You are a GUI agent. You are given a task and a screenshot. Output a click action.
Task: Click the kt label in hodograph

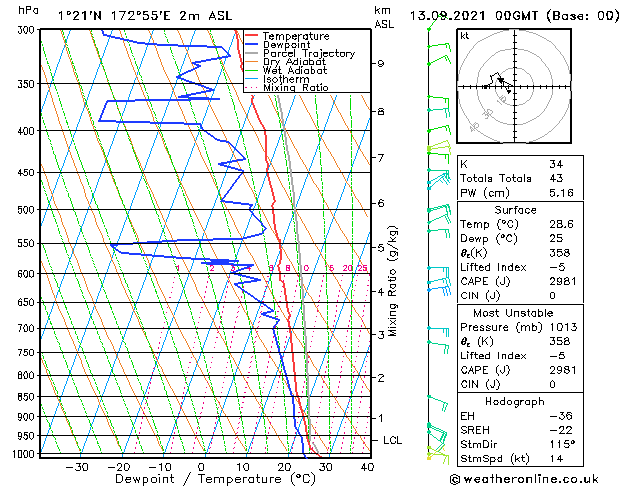point(465,36)
